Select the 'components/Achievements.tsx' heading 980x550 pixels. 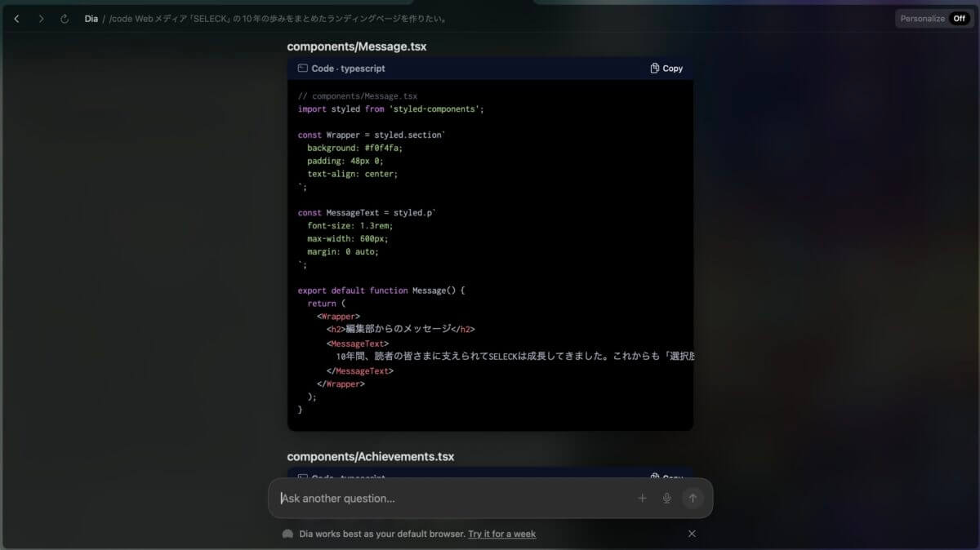pos(371,456)
